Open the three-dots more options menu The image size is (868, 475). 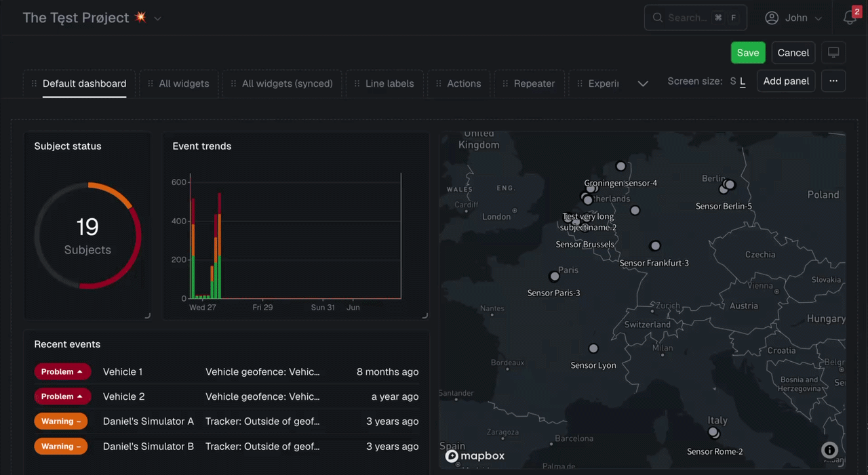(x=833, y=81)
